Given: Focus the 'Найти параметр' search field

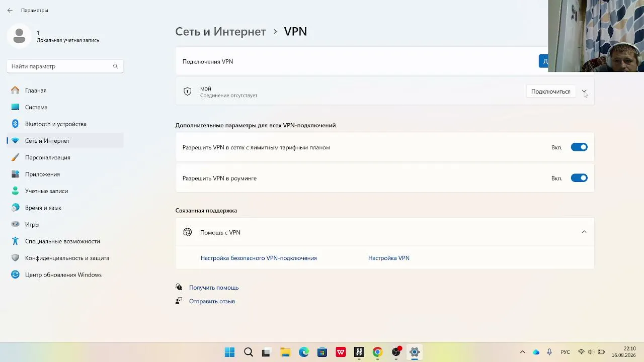Looking at the screenshot, I should click(x=65, y=66).
